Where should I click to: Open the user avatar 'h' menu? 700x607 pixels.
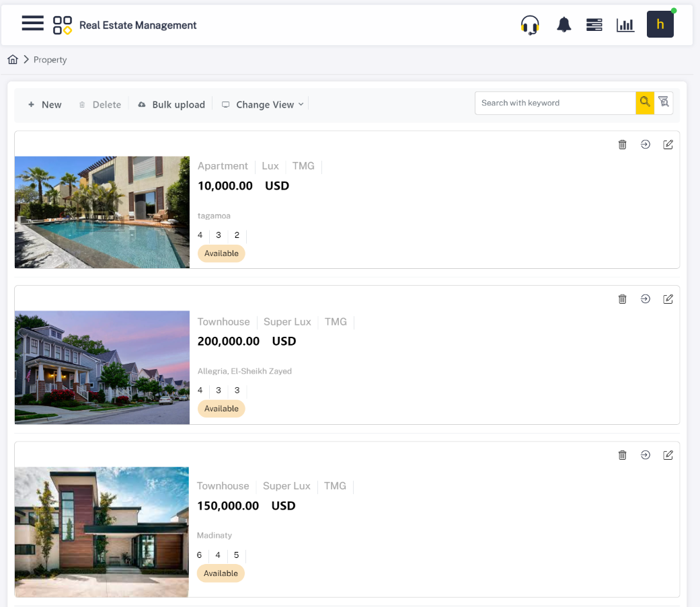coord(660,25)
